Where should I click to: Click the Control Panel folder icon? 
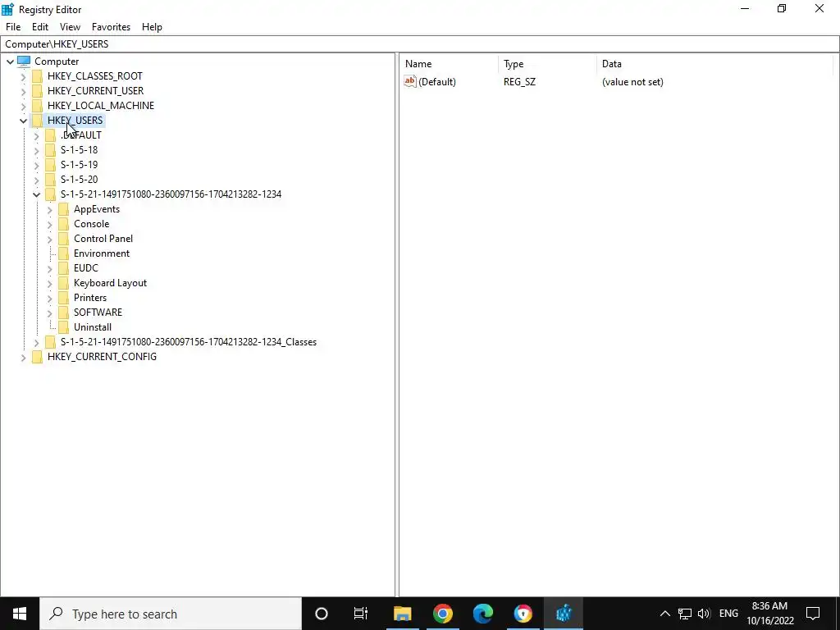(x=63, y=239)
